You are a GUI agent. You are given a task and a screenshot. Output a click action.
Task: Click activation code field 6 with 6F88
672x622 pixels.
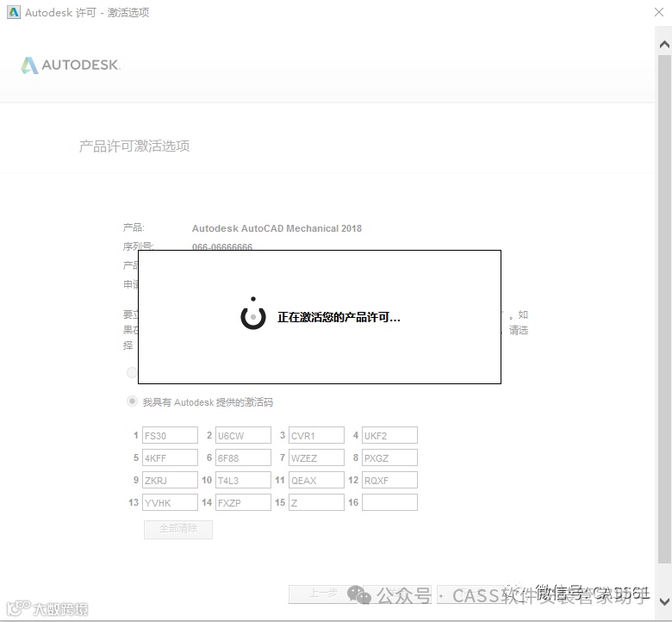click(243, 457)
